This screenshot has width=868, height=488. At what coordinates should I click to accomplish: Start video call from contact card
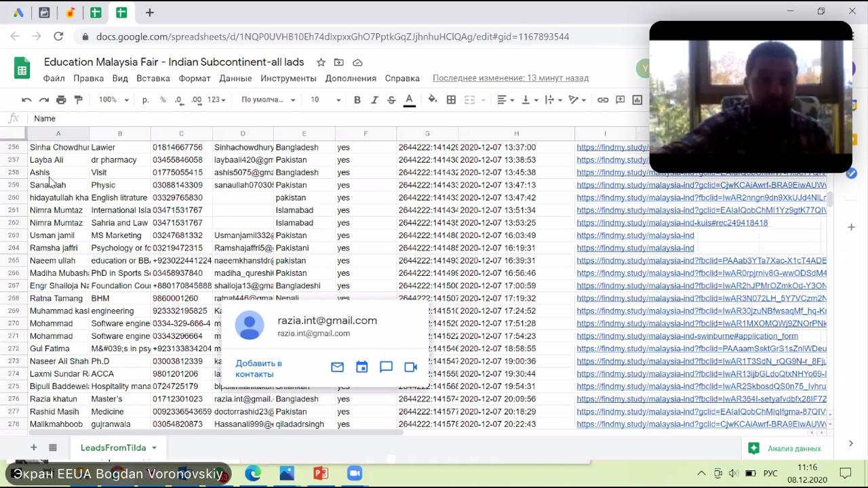coord(410,367)
